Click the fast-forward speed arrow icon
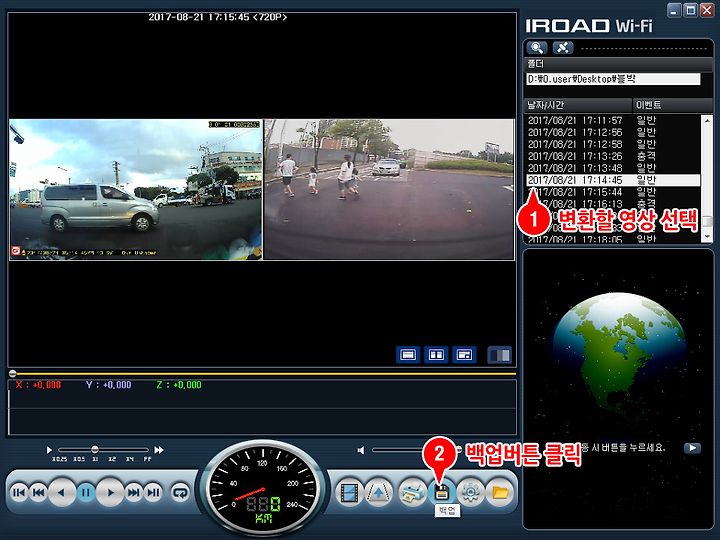 (159, 450)
